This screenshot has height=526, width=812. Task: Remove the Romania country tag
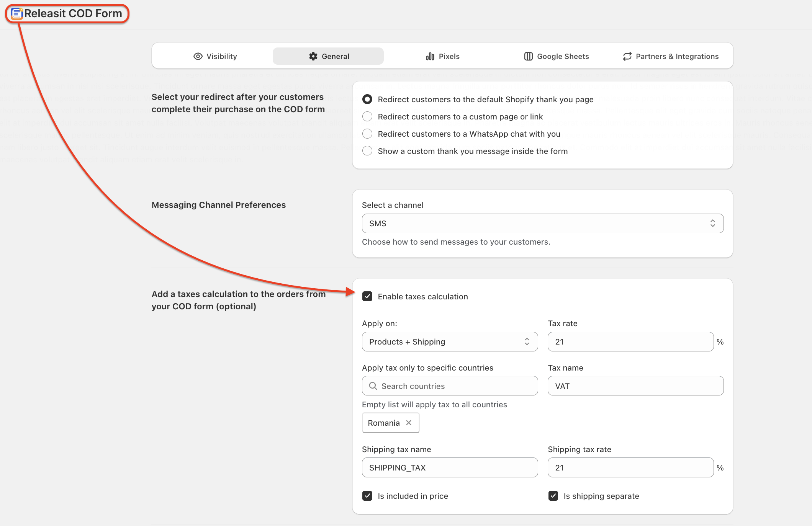pyautogui.click(x=409, y=423)
